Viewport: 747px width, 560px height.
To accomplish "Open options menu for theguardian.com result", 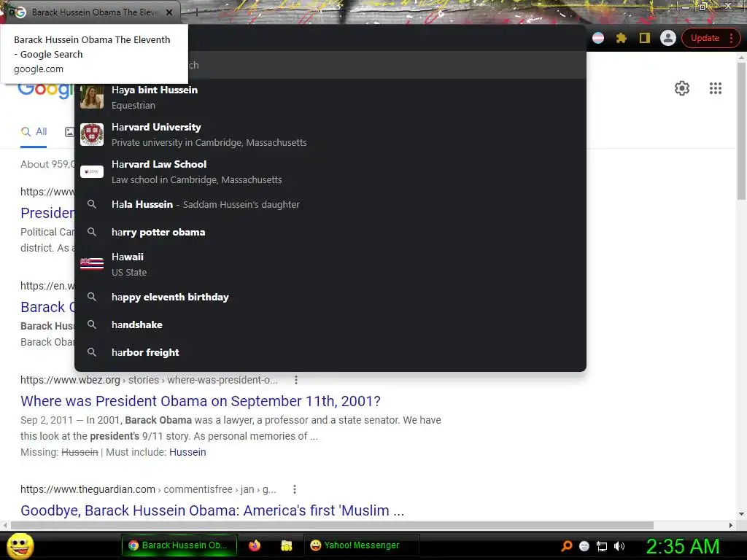I will [x=295, y=489].
